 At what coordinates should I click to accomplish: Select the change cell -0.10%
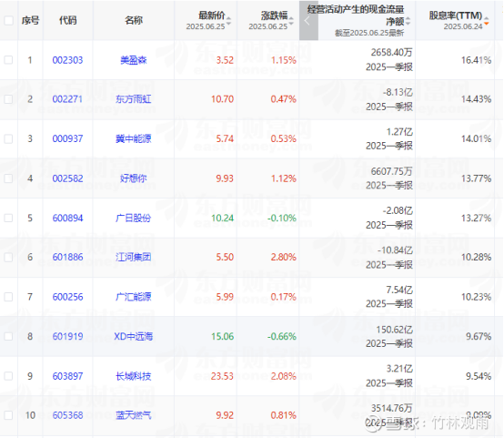tap(282, 218)
